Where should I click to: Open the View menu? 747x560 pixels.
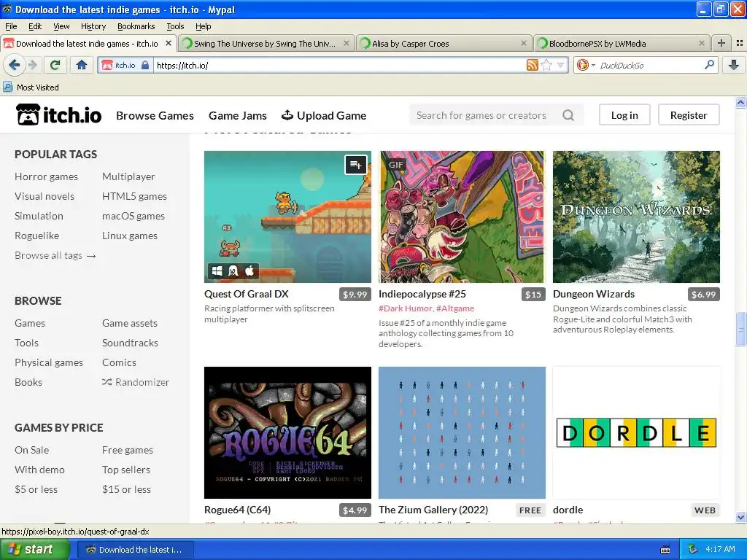(61, 26)
